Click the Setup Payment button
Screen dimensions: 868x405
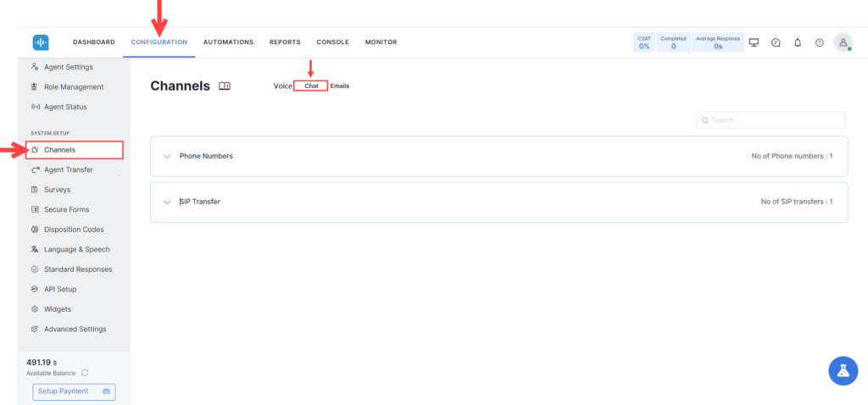click(74, 391)
